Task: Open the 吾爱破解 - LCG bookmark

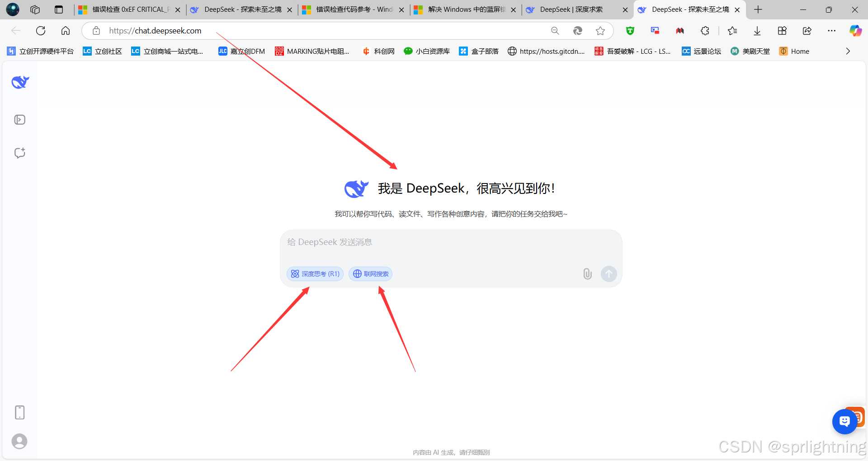Action: tap(633, 51)
